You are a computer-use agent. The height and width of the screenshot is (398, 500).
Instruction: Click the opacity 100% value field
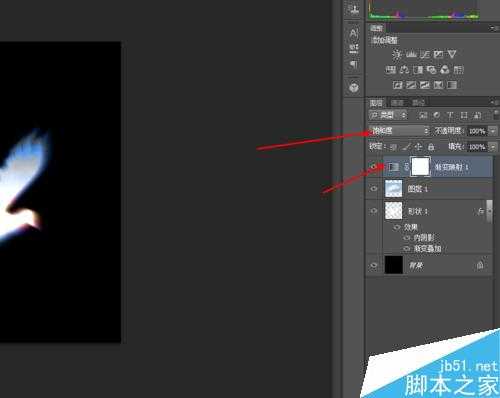click(477, 131)
